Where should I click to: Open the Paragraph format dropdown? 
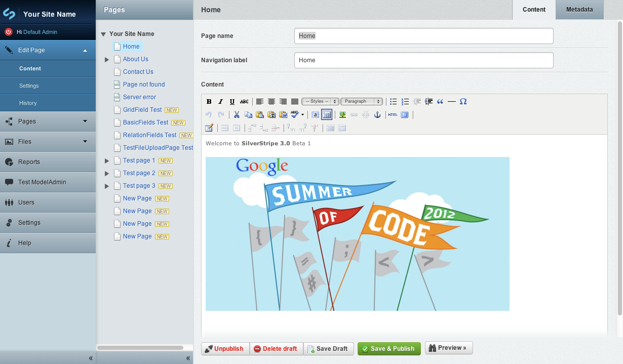pyautogui.click(x=361, y=102)
